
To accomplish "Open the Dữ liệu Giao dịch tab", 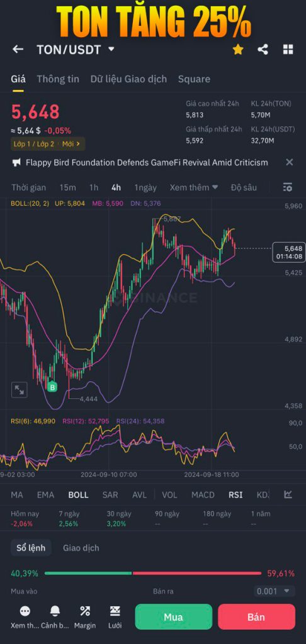I will (128, 79).
